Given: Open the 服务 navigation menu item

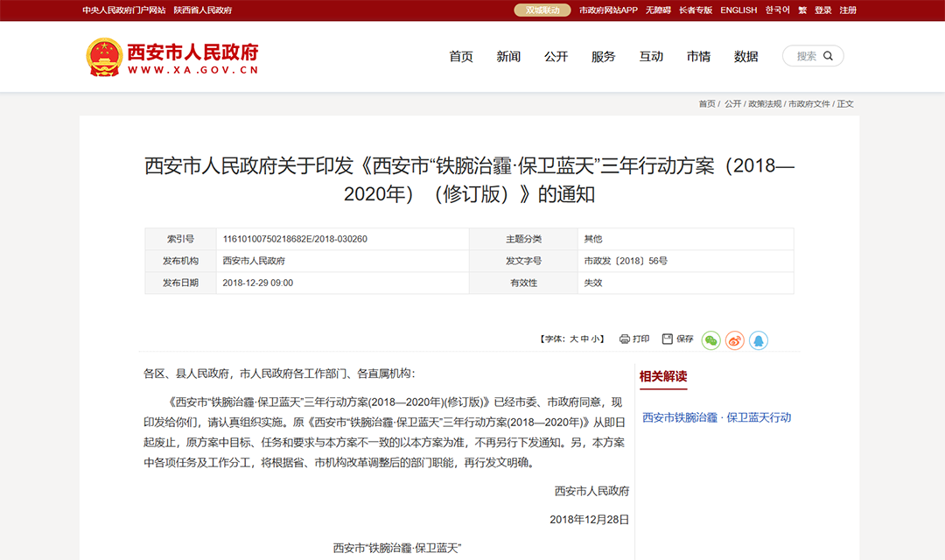Looking at the screenshot, I should [x=604, y=56].
